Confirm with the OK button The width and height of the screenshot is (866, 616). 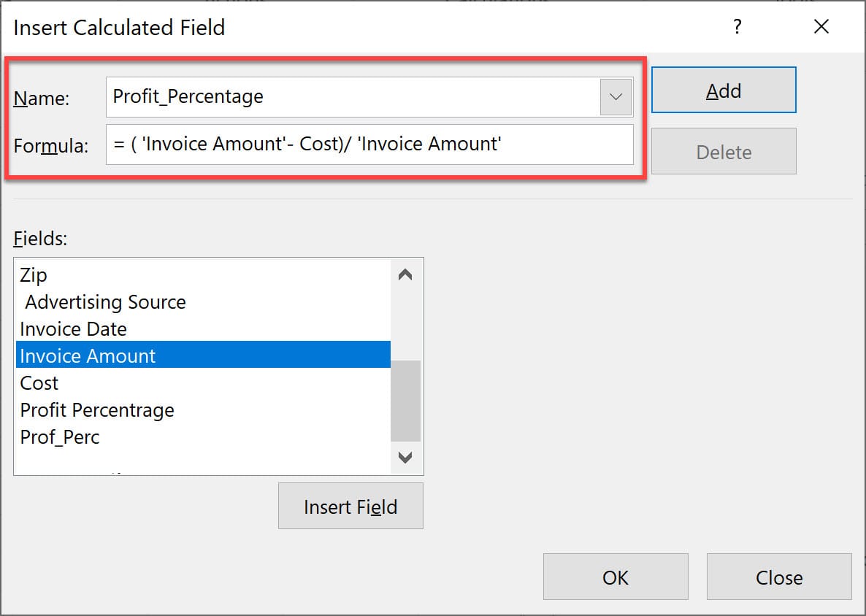(x=615, y=577)
